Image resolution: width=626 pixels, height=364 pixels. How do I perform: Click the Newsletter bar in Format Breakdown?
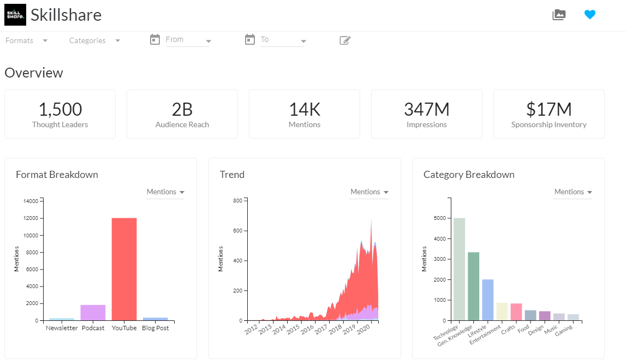(x=62, y=319)
